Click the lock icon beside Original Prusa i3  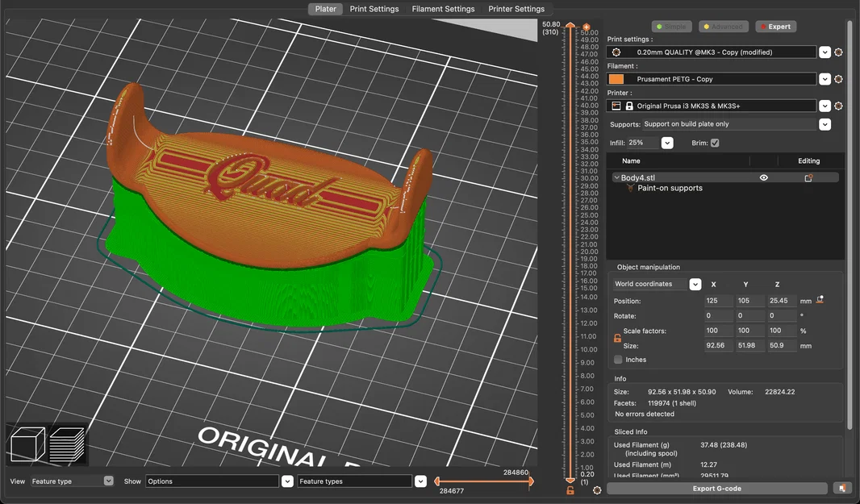click(629, 106)
